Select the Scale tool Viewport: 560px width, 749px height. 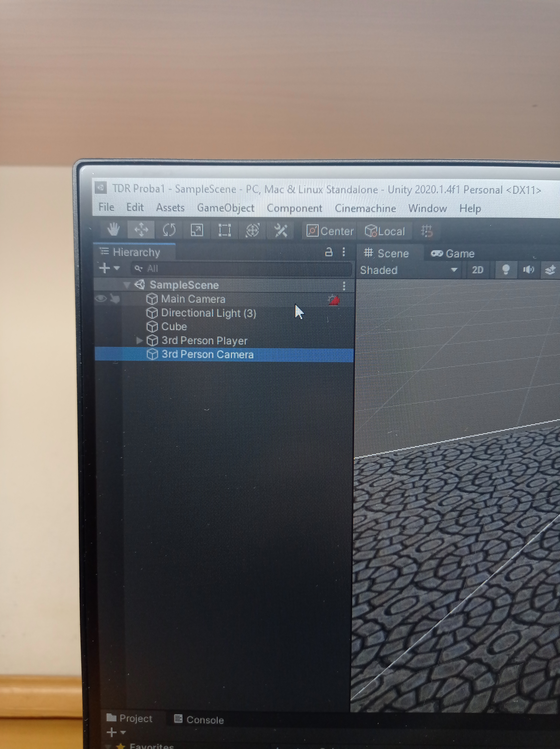[x=197, y=230]
